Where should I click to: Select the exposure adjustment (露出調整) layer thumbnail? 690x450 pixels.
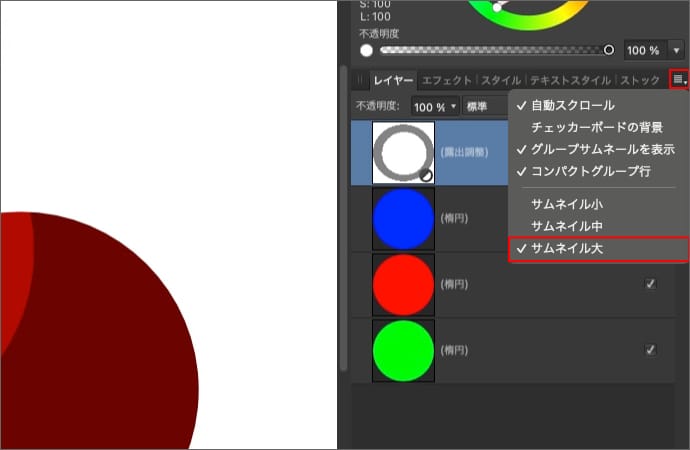403,154
